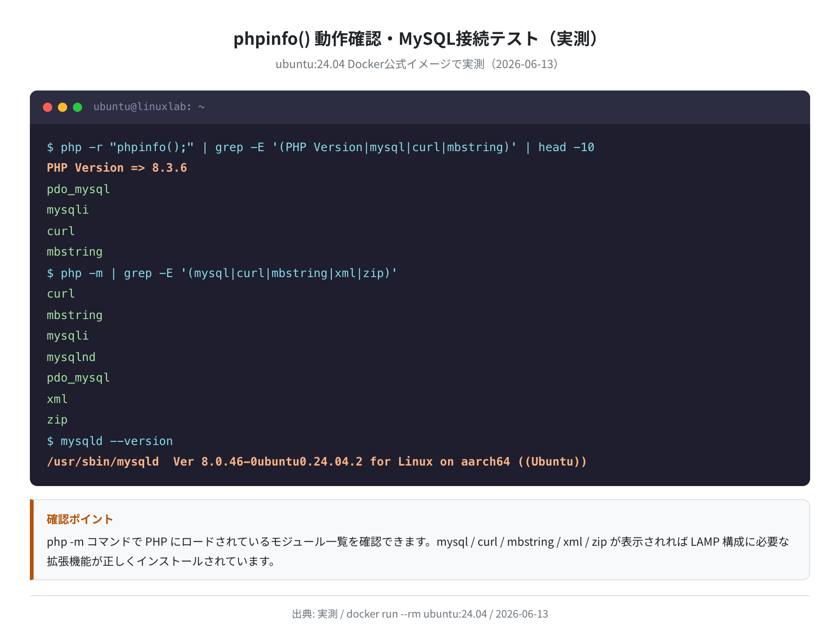Select the /usr/sbin/mysqld Ver 8.0.46 output line

tap(316, 462)
